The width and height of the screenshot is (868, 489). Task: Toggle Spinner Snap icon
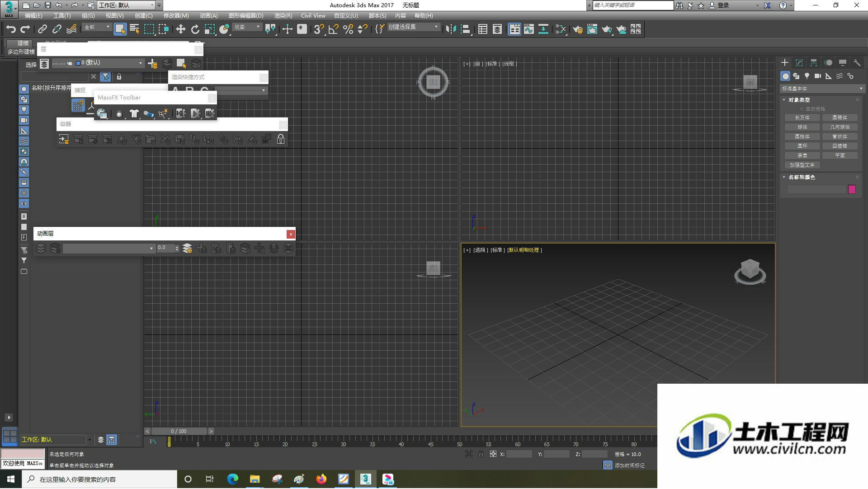click(362, 29)
